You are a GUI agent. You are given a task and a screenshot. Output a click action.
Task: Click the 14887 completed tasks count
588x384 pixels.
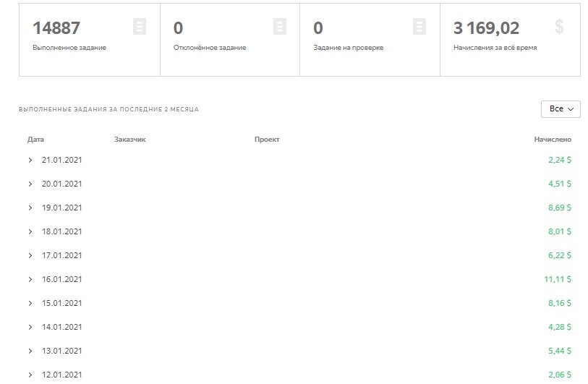click(x=56, y=28)
